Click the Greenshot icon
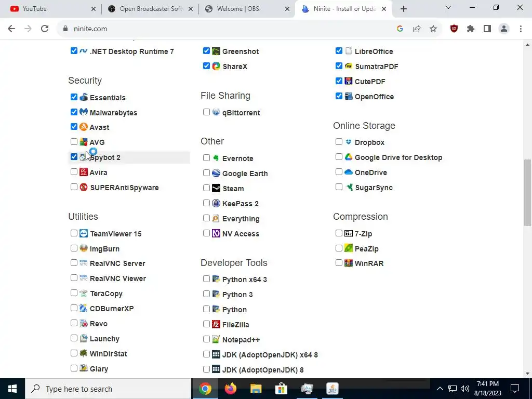Viewport: 532px width, 399px height. [216, 51]
